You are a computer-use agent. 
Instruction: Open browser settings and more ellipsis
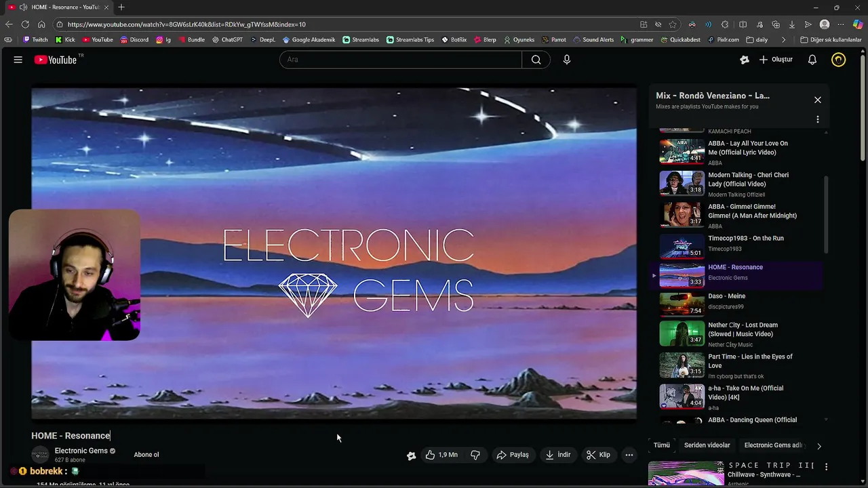(841, 24)
